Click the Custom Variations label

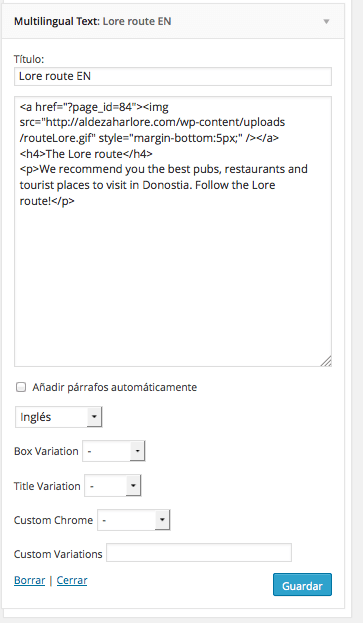58,554
